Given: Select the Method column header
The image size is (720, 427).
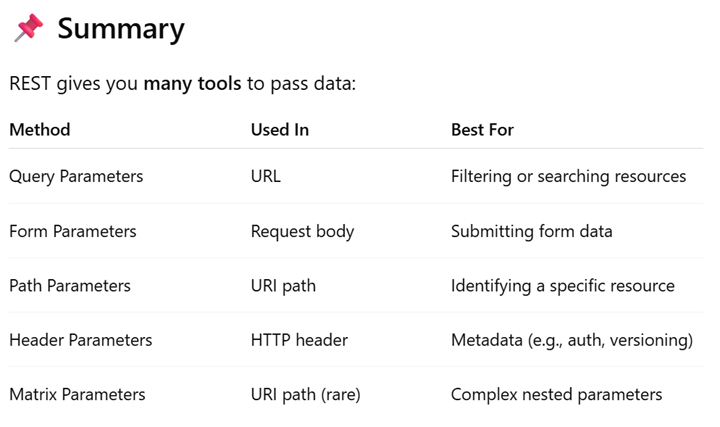Looking at the screenshot, I should point(40,130).
